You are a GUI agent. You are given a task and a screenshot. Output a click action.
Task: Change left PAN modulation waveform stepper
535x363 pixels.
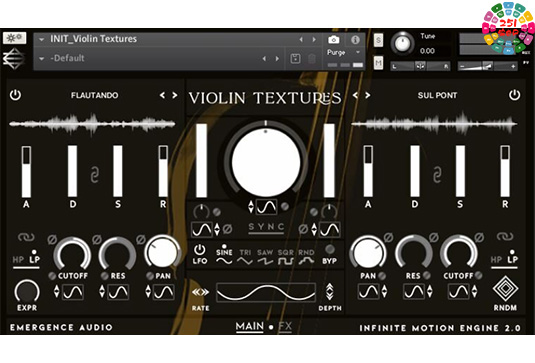coord(148,292)
